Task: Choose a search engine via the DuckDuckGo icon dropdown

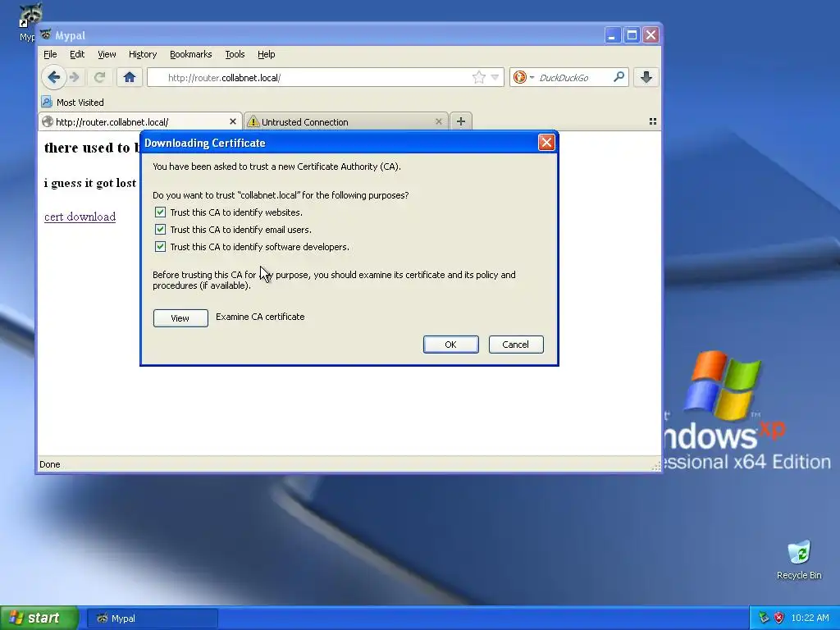Action: pyautogui.click(x=523, y=77)
